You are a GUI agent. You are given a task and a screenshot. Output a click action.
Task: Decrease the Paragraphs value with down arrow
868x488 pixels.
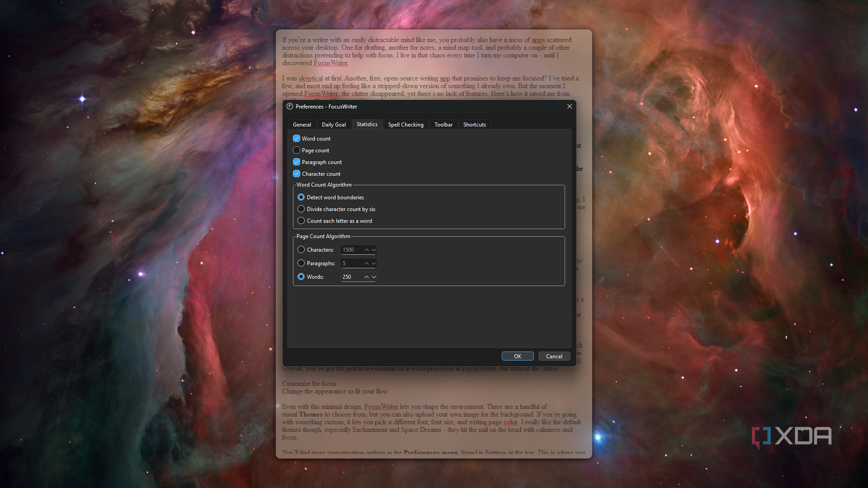pos(374,263)
